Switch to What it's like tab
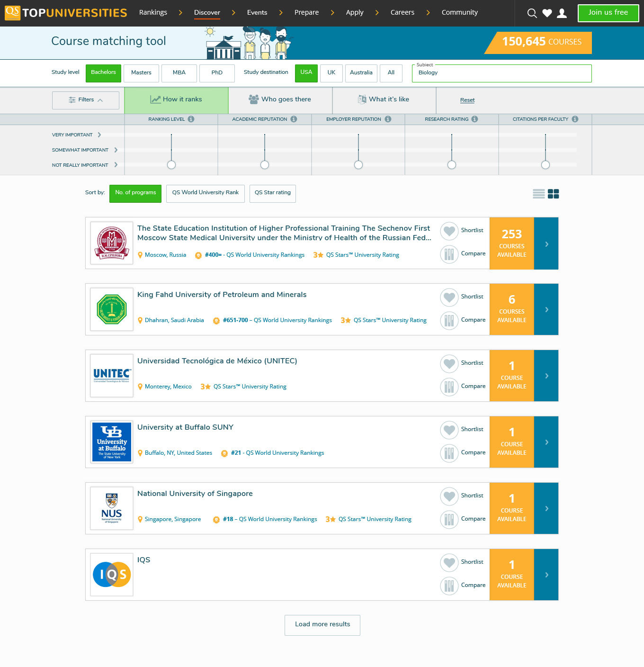Image resolution: width=644 pixels, height=667 pixels. coord(384,100)
